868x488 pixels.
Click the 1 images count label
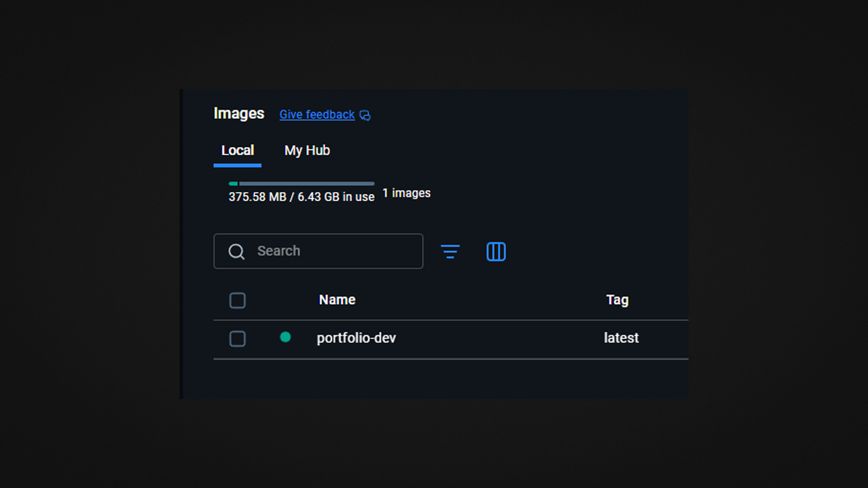406,193
